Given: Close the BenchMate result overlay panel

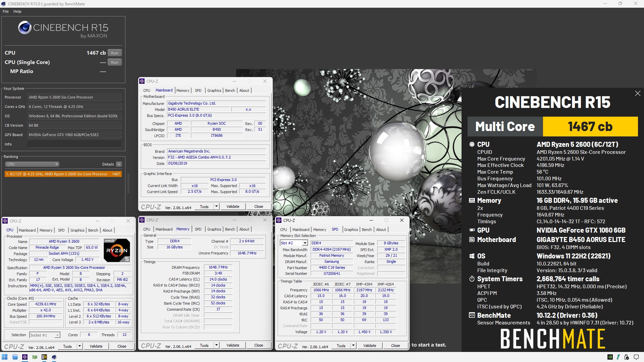Looking at the screenshot, I should pyautogui.click(x=638, y=94).
